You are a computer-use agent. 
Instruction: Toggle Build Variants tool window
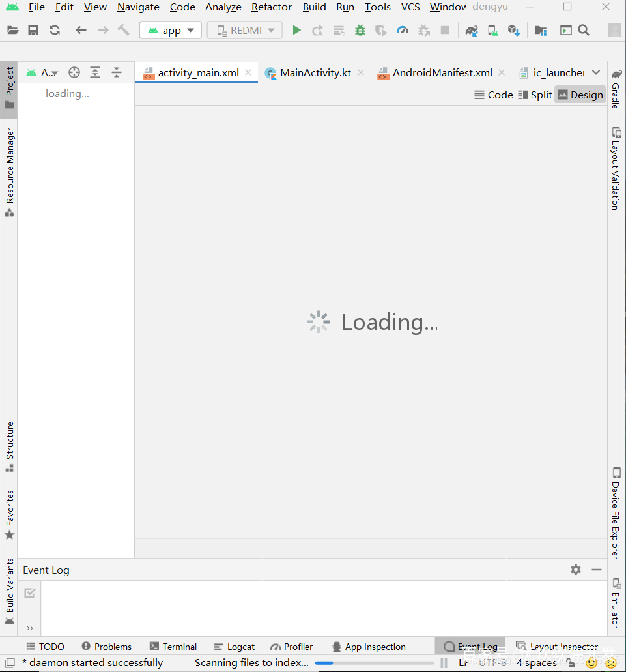[x=9, y=591]
